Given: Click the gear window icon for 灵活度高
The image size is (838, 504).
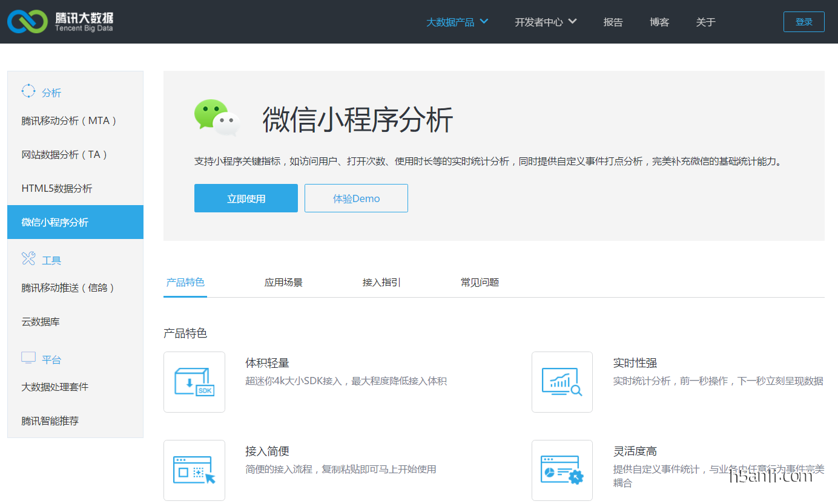Looking at the screenshot, I should (x=562, y=470).
